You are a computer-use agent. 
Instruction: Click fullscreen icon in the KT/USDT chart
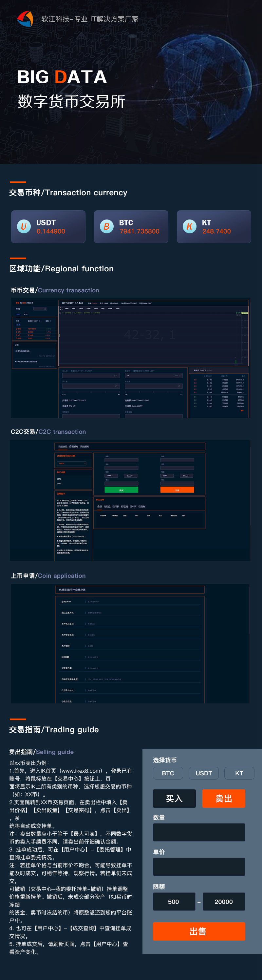[x=61, y=308]
